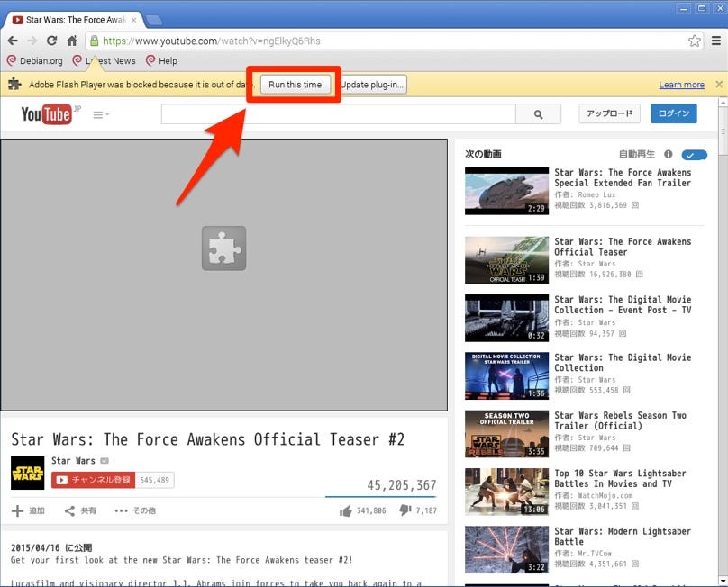Click the autoplay info icon
Screen dimensions: 728x587
pyautogui.click(x=669, y=154)
